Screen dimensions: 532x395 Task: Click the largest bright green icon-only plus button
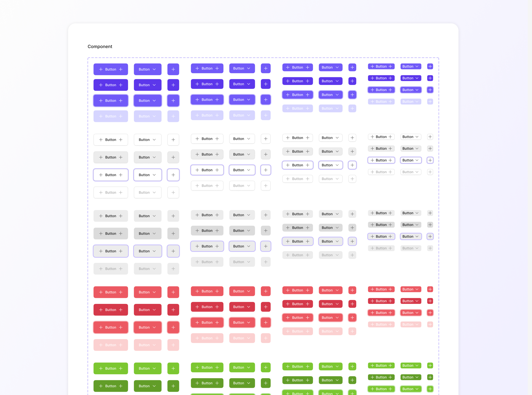point(173,368)
